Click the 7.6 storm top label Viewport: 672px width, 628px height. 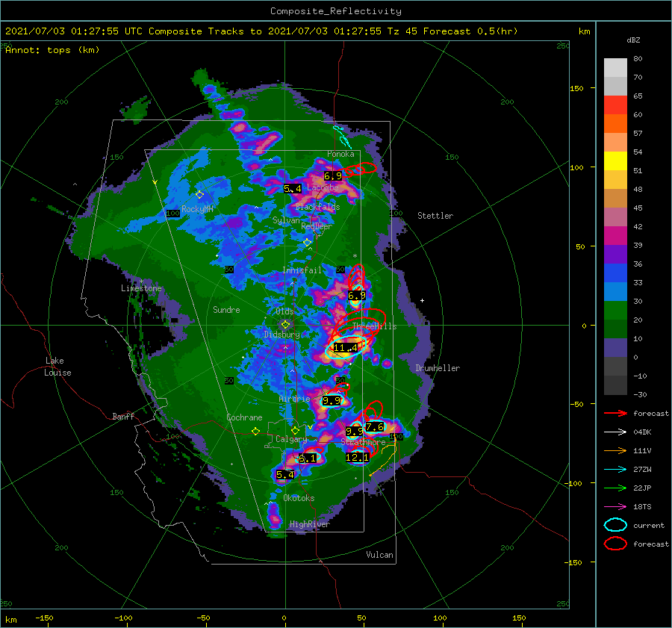click(375, 426)
